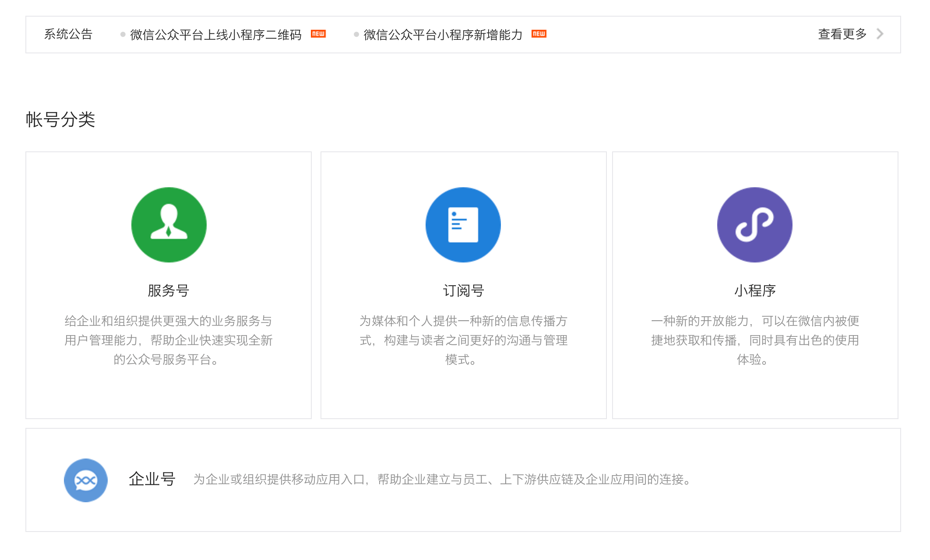Click the 服务号 title text
930x560 pixels.
[x=169, y=290]
